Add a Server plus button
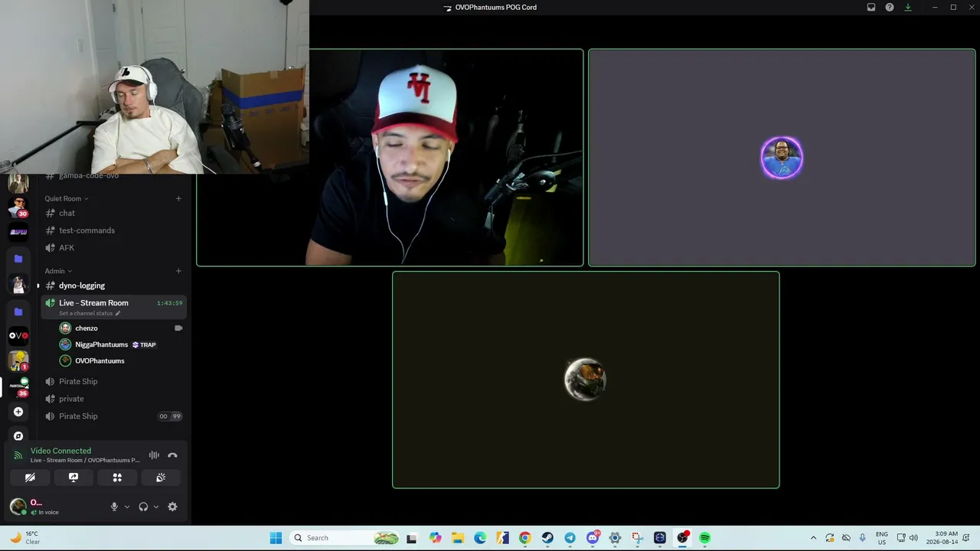The image size is (980, 551). (x=18, y=412)
